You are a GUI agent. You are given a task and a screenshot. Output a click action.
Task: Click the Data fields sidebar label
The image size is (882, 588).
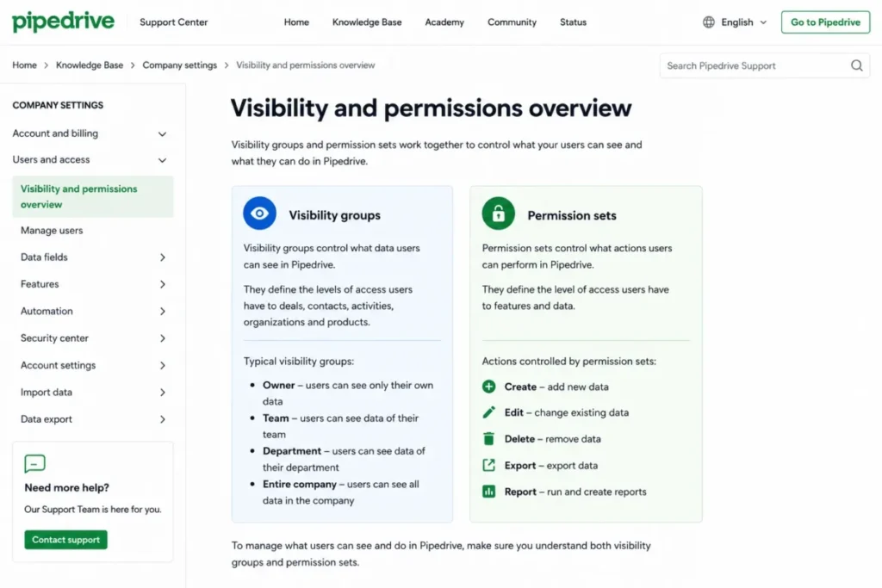44,257
